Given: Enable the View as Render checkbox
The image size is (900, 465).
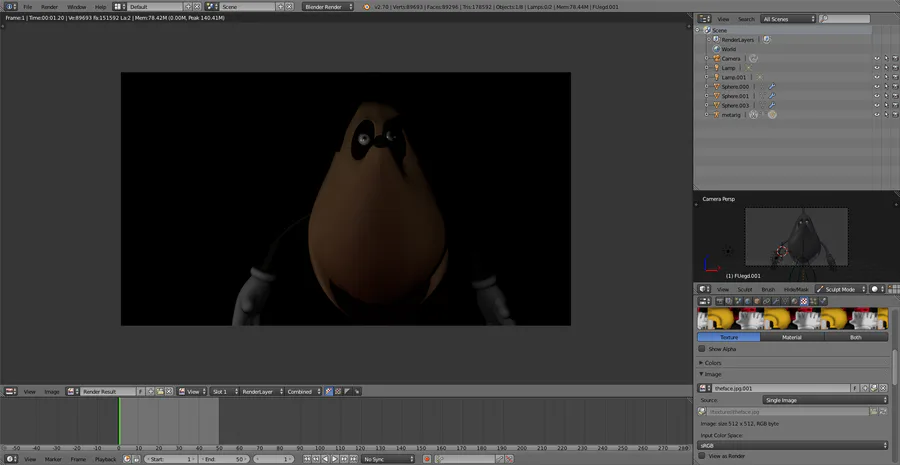Looking at the screenshot, I should [x=702, y=456].
